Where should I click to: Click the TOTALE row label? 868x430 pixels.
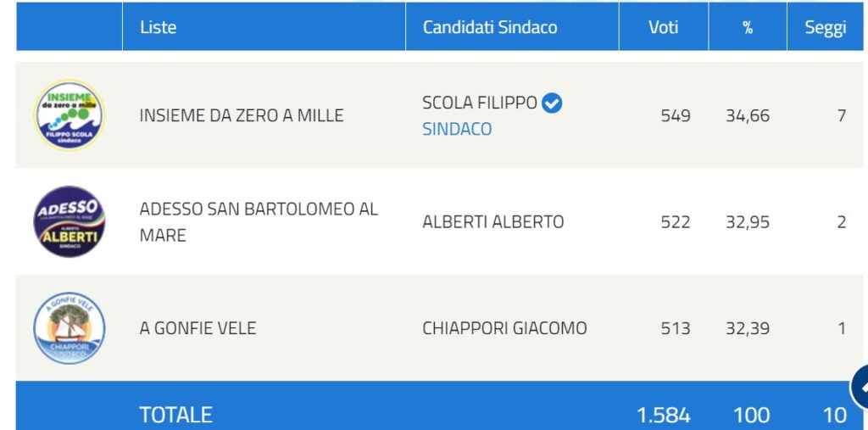(175, 414)
